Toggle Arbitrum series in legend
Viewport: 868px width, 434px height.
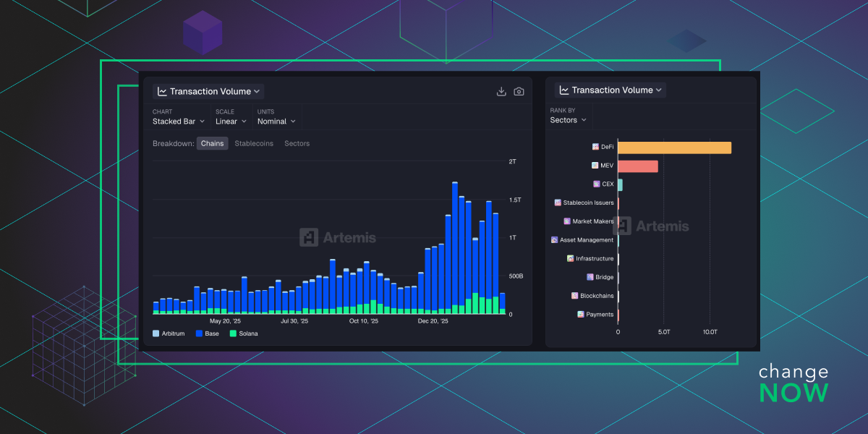pos(171,333)
